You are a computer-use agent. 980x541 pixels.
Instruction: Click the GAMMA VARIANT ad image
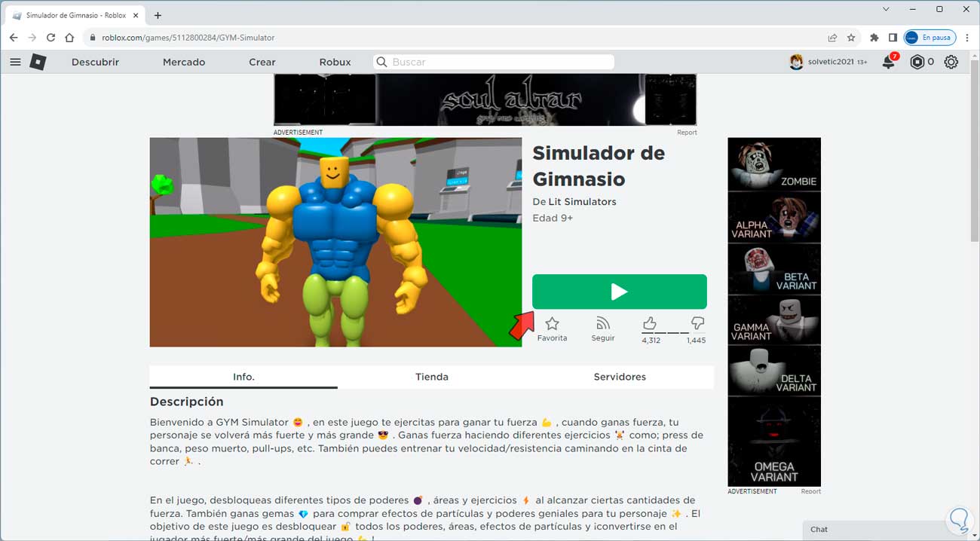(774, 319)
